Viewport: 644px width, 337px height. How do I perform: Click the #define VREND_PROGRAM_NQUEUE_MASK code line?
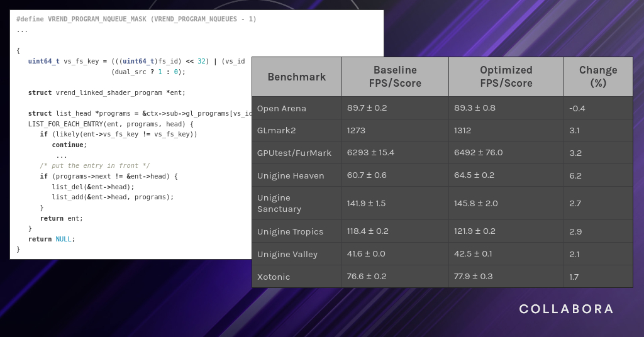click(136, 19)
